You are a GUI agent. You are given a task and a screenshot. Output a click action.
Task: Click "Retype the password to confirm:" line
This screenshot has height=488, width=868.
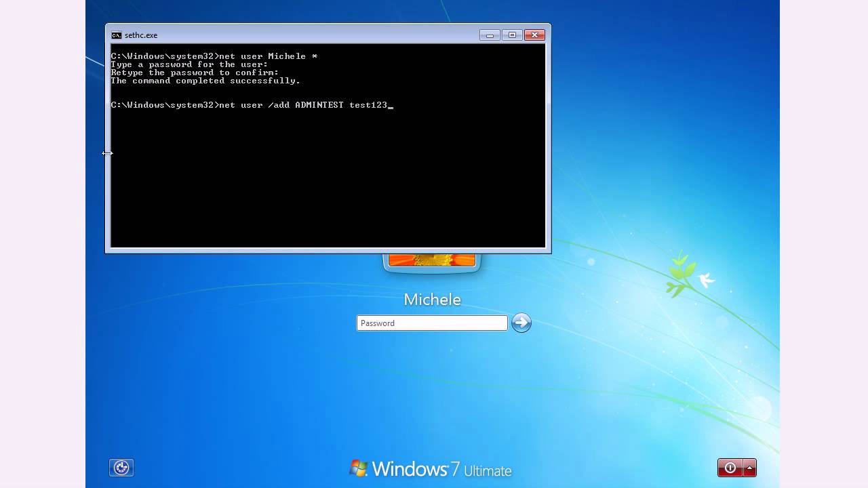click(195, 73)
